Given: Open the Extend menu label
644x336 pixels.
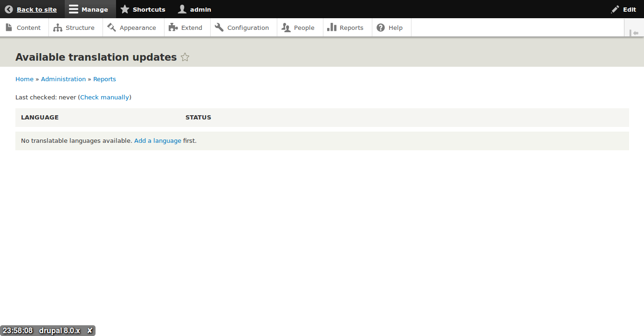Looking at the screenshot, I should pyautogui.click(x=192, y=28).
